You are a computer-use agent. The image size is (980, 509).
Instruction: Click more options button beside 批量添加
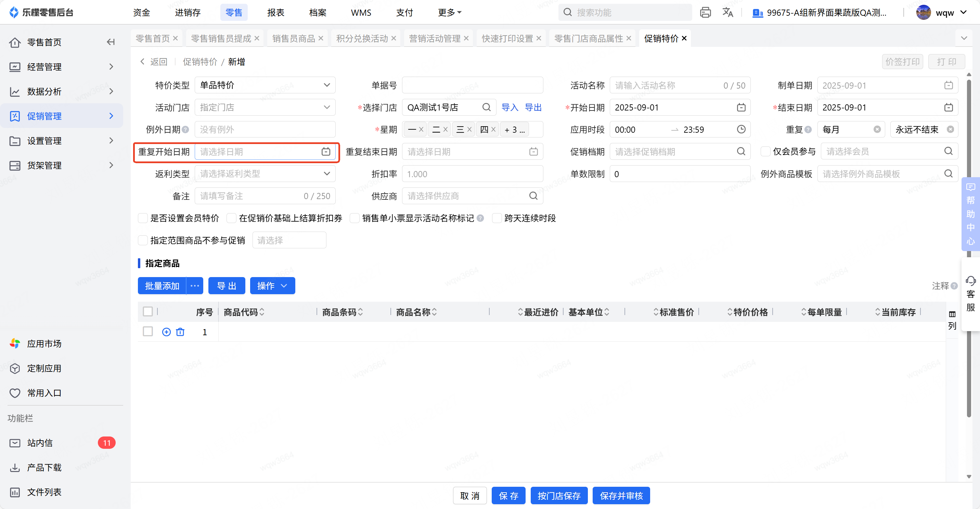tap(195, 286)
